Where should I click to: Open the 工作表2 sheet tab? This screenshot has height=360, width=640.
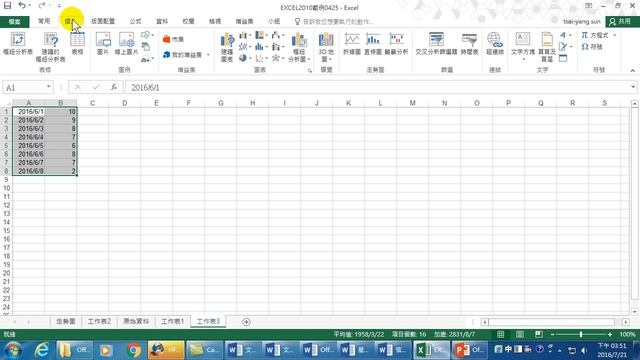click(x=100, y=322)
